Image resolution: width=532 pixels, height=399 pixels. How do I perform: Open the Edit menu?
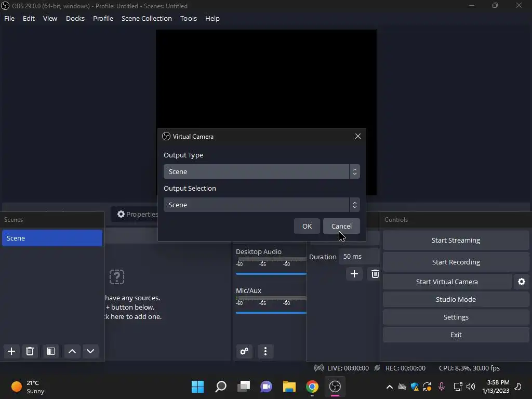[29, 18]
